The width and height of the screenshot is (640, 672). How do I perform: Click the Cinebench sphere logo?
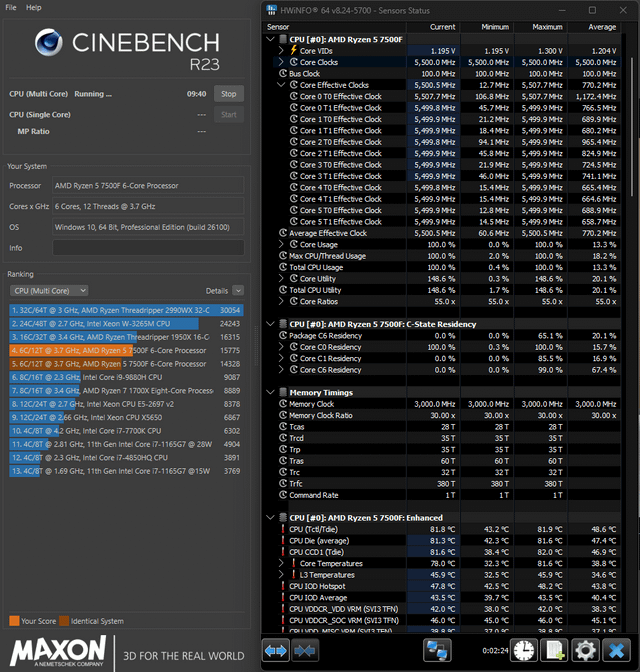point(48,42)
